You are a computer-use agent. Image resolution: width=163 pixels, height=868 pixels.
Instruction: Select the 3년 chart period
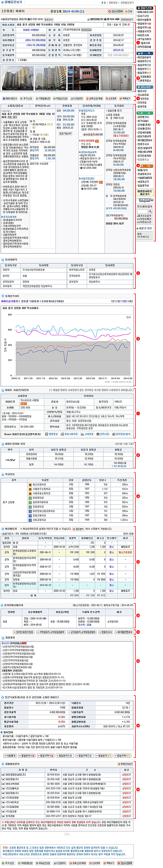119,301
